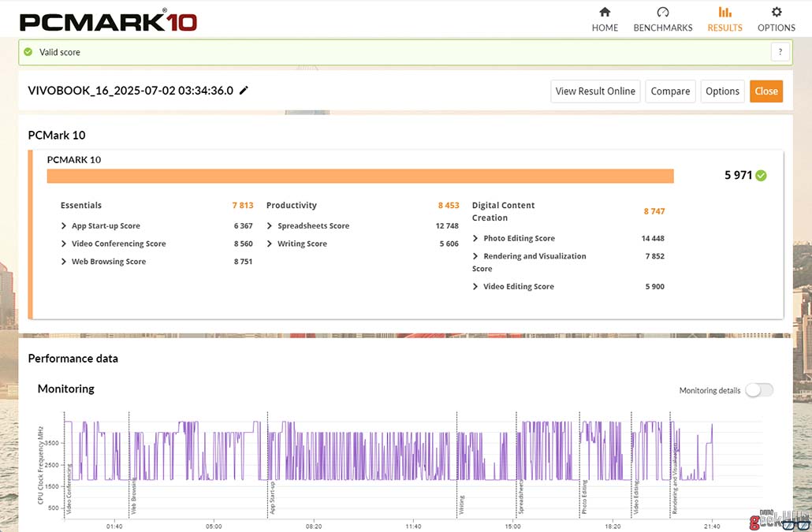Screen dimensions: 812x532
Task: Click View Result Online button
Action: pyautogui.click(x=595, y=91)
